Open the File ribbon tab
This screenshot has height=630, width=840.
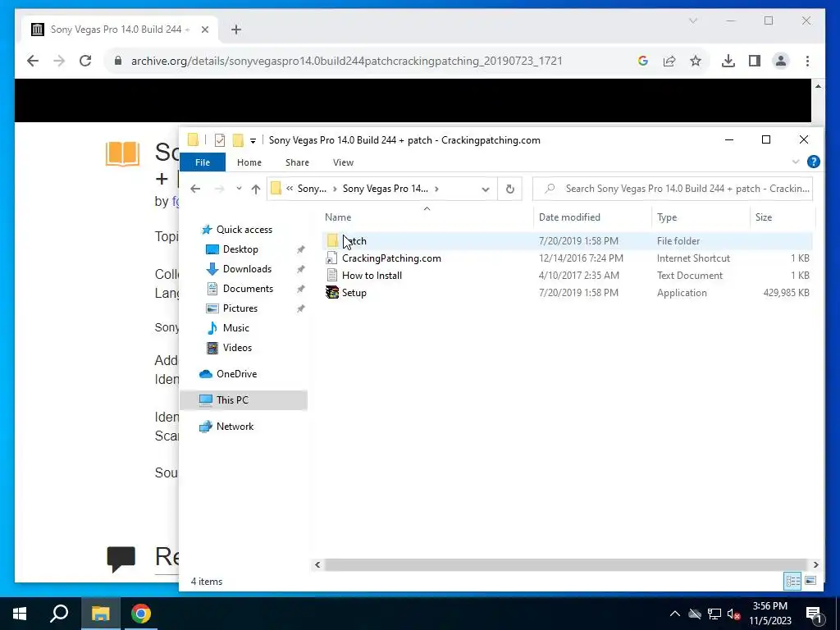[x=203, y=162]
